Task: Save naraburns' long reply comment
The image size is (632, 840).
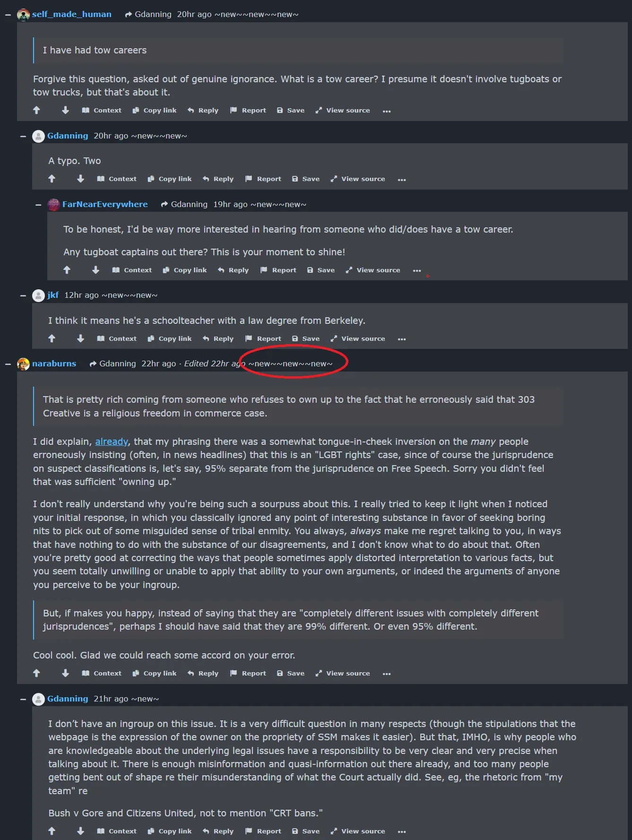Action: coord(291,673)
